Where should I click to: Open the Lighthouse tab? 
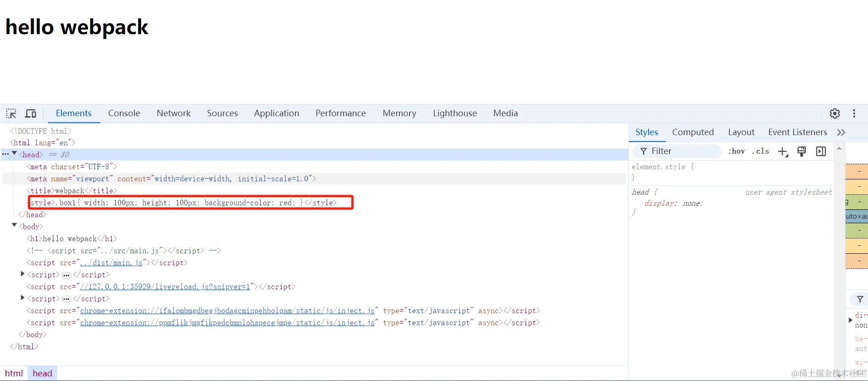point(455,113)
